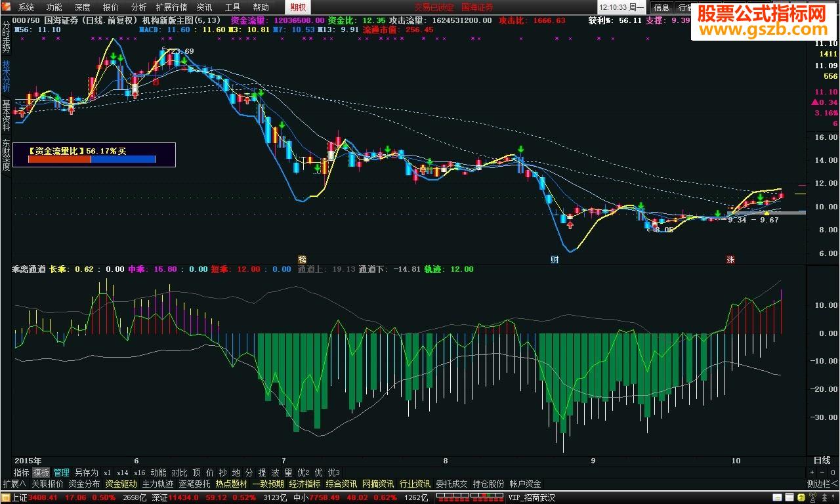This screenshot has height=504, width=840.
Task: Click the 信息 button at top right
Action: point(661,7)
